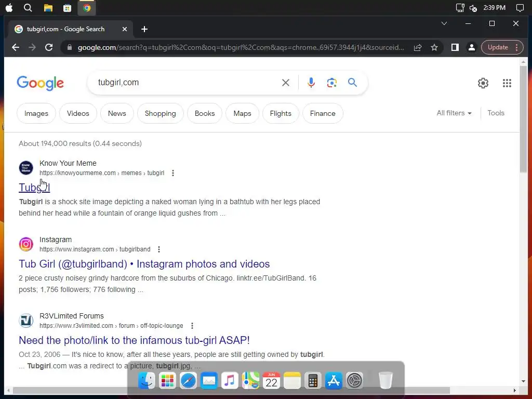Filter results by Books
The height and width of the screenshot is (399, 532).
click(x=205, y=113)
